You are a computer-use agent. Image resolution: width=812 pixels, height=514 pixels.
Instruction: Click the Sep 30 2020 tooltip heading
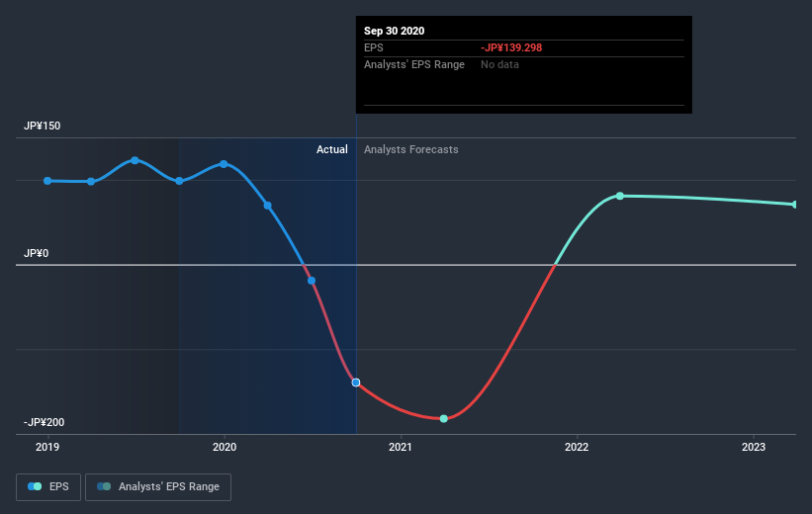point(394,31)
